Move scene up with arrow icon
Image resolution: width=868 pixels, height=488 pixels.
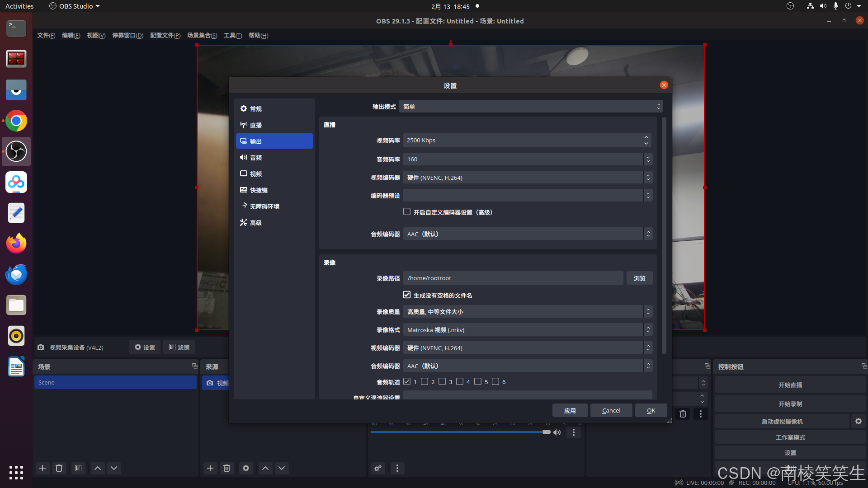tap(98, 468)
